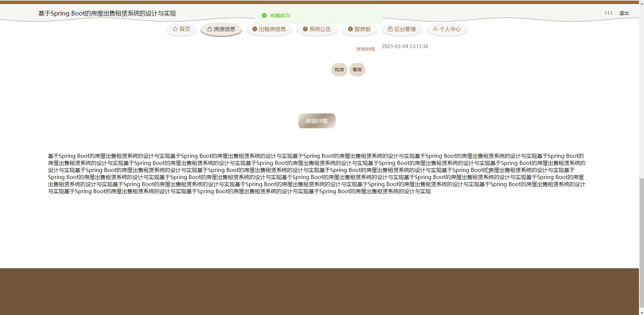Open the 后台管理 tab
This screenshot has width=644, height=315.
click(401, 29)
